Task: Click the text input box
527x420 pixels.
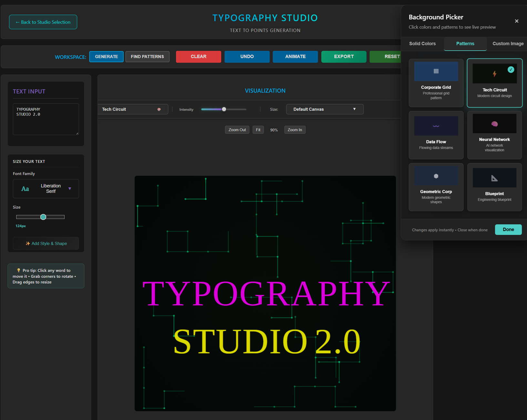Action: [46, 119]
